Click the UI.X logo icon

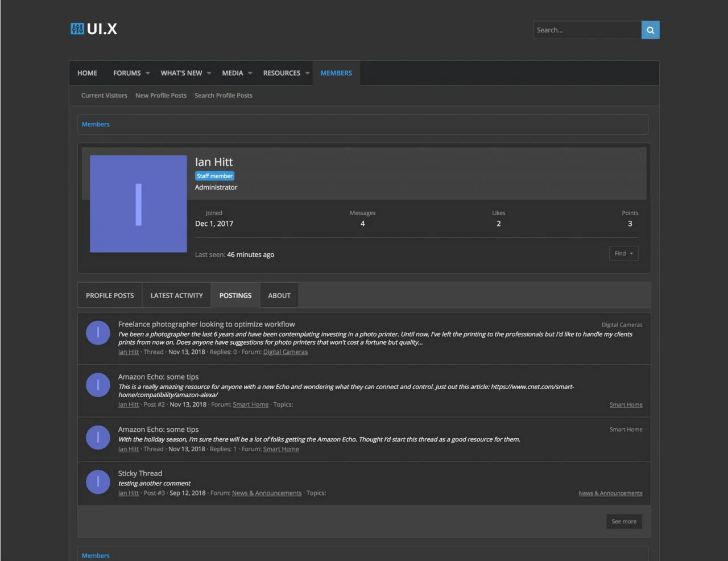pos(77,29)
